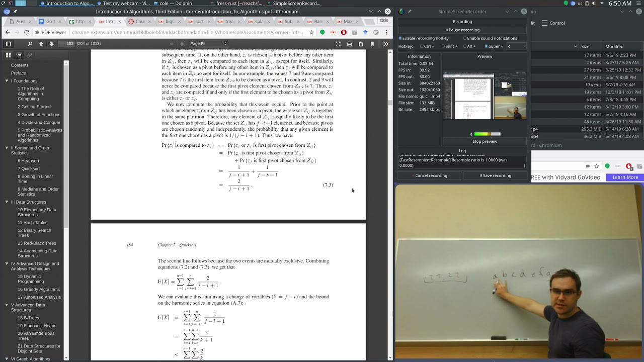644x362 pixels.
Task: Collapse the I Foundations outline section
Action: [7, 81]
